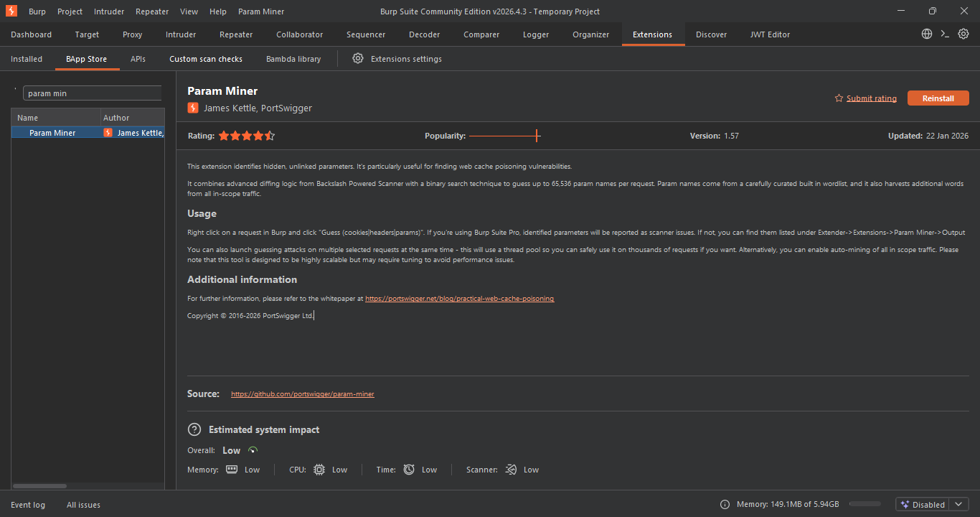Switch to the Dashboard tab
980x517 pixels.
point(32,34)
